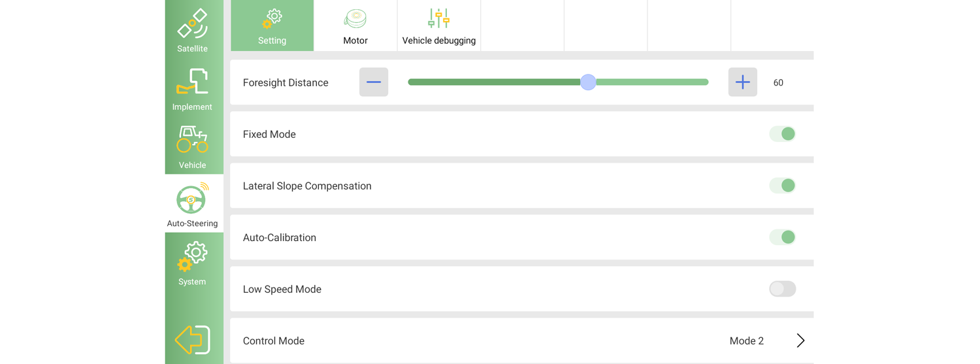Click the Foresight Distance slider handle

(x=588, y=82)
